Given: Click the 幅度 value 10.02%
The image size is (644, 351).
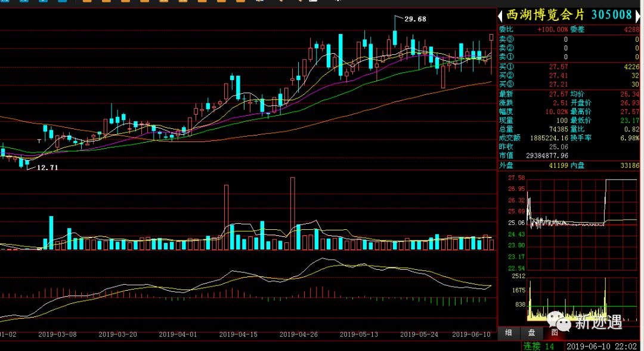Looking at the screenshot, I should 557,112.
